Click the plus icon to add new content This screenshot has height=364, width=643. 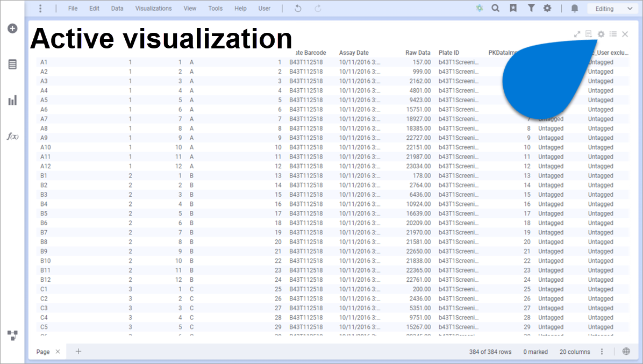coord(12,28)
